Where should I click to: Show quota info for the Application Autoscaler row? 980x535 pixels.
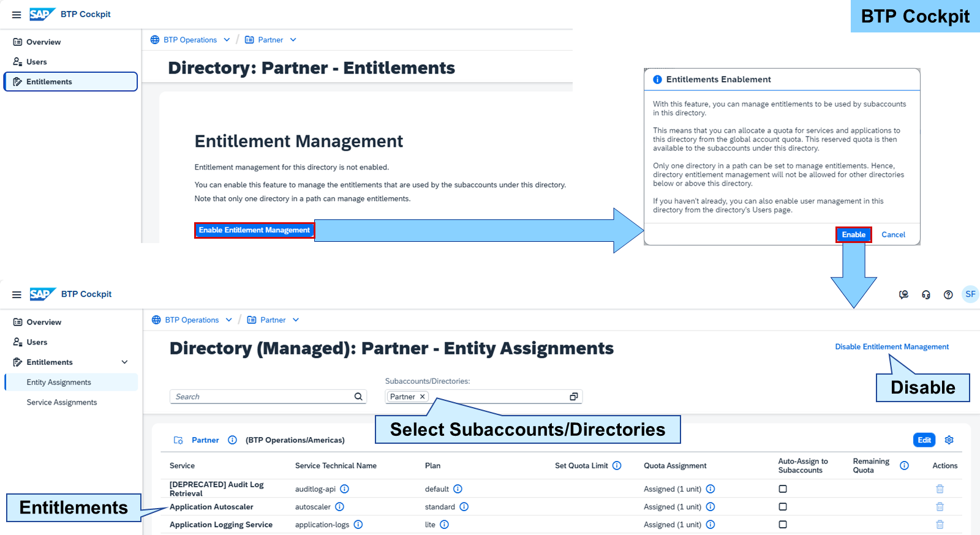coord(710,507)
